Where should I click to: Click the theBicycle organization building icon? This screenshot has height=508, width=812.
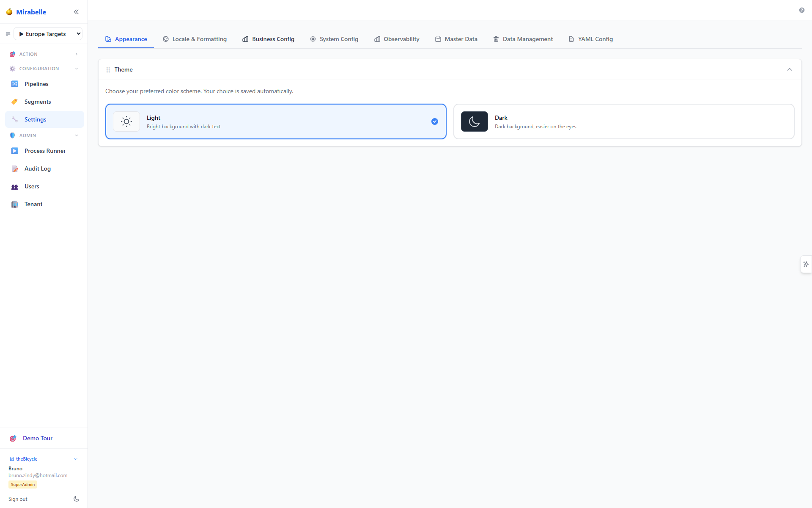click(12, 459)
